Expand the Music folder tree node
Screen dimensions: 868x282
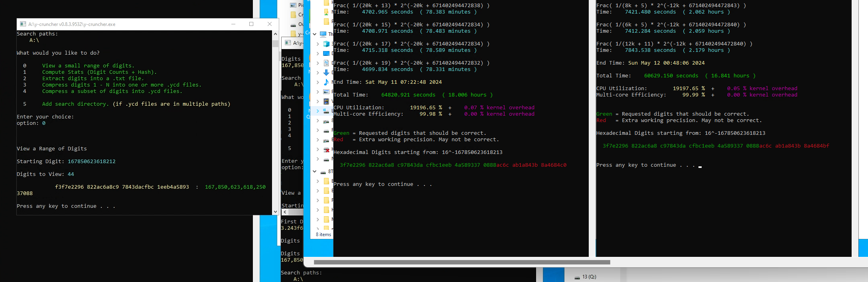point(318,82)
